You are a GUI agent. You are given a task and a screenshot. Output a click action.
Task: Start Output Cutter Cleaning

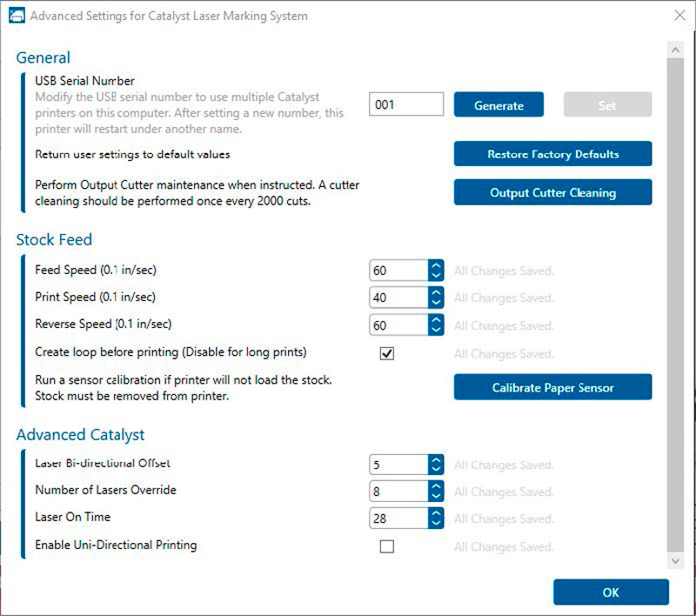click(x=552, y=192)
